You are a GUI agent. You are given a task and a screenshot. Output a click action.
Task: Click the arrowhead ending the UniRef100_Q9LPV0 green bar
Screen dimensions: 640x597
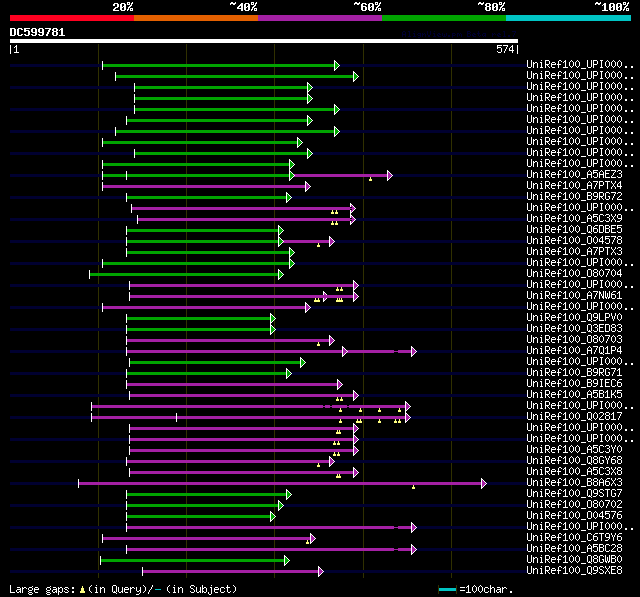click(273, 319)
